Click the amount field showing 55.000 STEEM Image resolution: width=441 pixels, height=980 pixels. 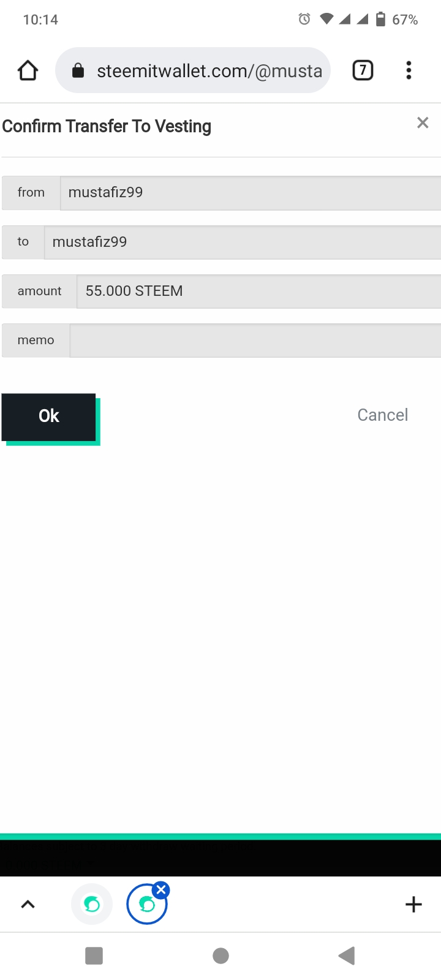258,291
